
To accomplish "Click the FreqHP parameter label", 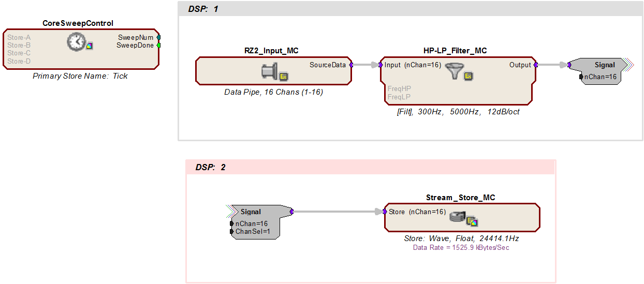I will coord(400,88).
